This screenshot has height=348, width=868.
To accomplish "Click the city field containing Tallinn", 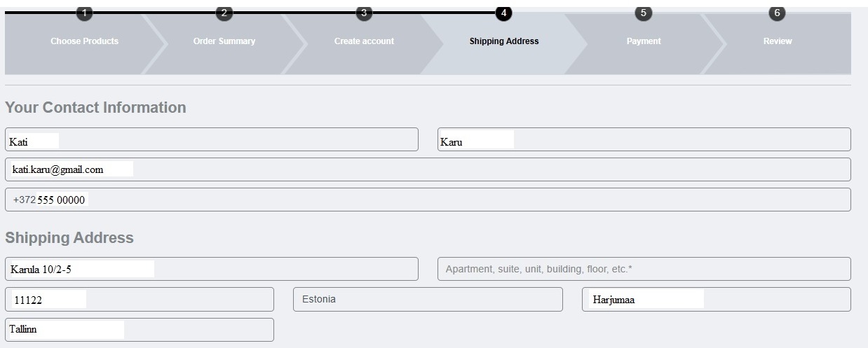I will pos(139,330).
